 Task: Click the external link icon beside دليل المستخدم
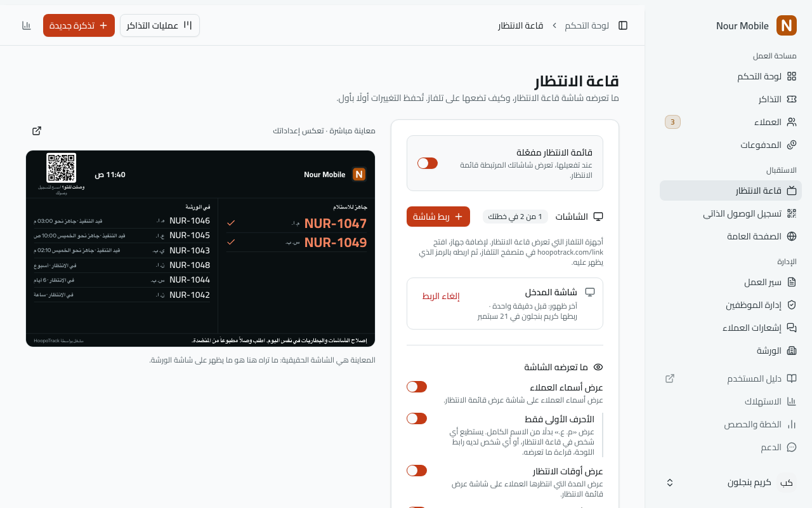pyautogui.click(x=670, y=378)
